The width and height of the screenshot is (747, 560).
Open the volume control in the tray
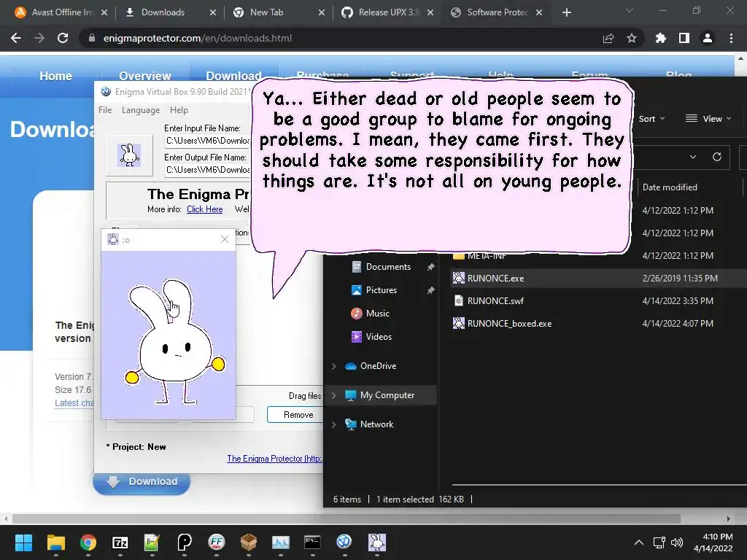coord(676,542)
